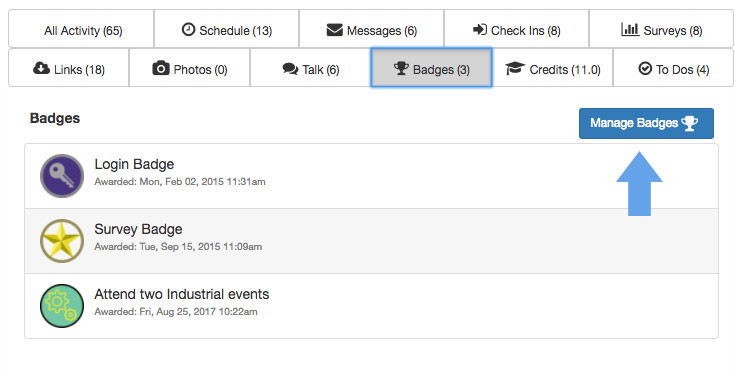Select the To Dos (4) tab

(x=673, y=68)
